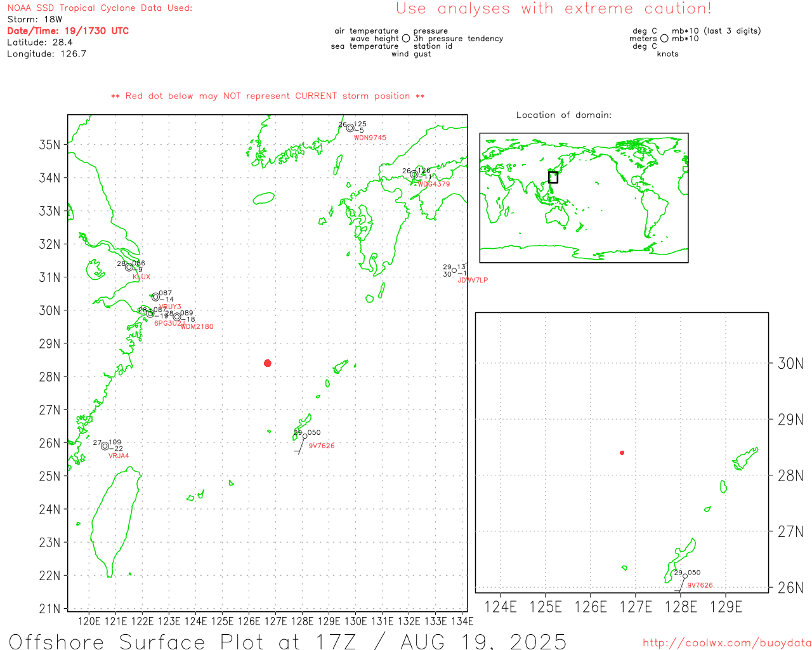Click the Longitude: 126.7 text
Viewport: 812px width, 650px height.
click(x=46, y=54)
